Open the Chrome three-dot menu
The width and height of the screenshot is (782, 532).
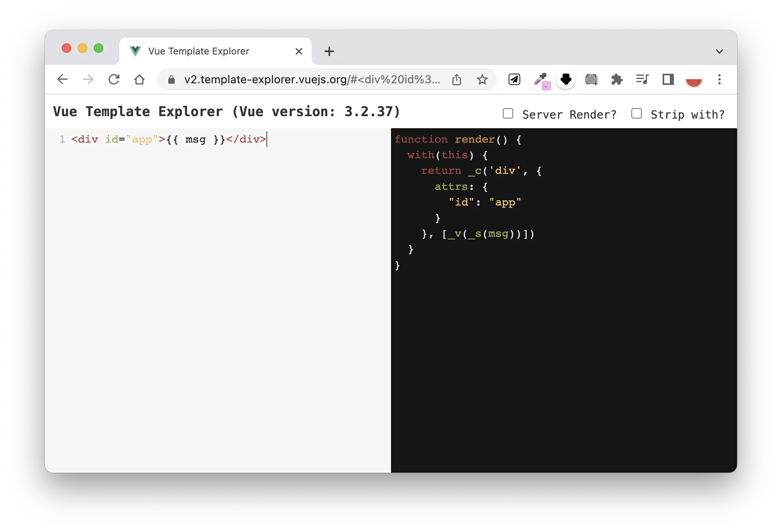tap(719, 79)
